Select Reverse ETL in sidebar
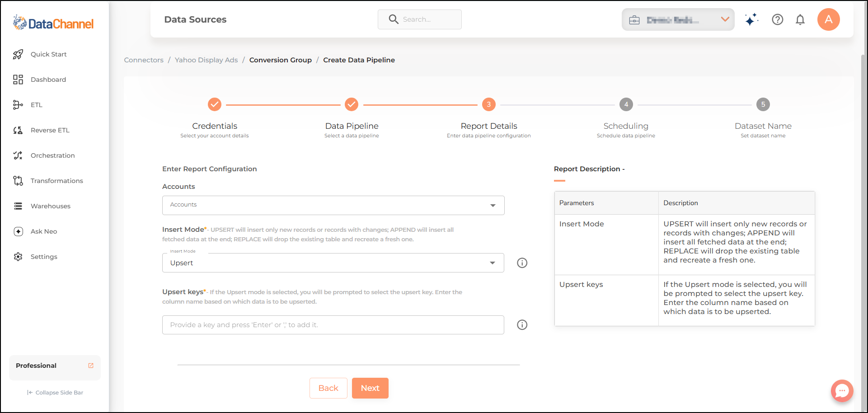Screen dimensions: 868x413 (50, 130)
